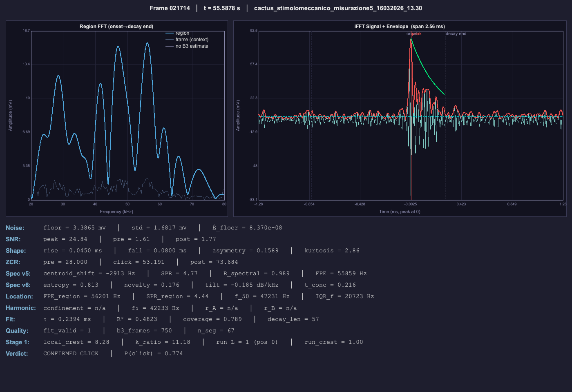Click the "Frequency (kHz)" axis label
The height and width of the screenshot is (392, 572).
click(116, 212)
